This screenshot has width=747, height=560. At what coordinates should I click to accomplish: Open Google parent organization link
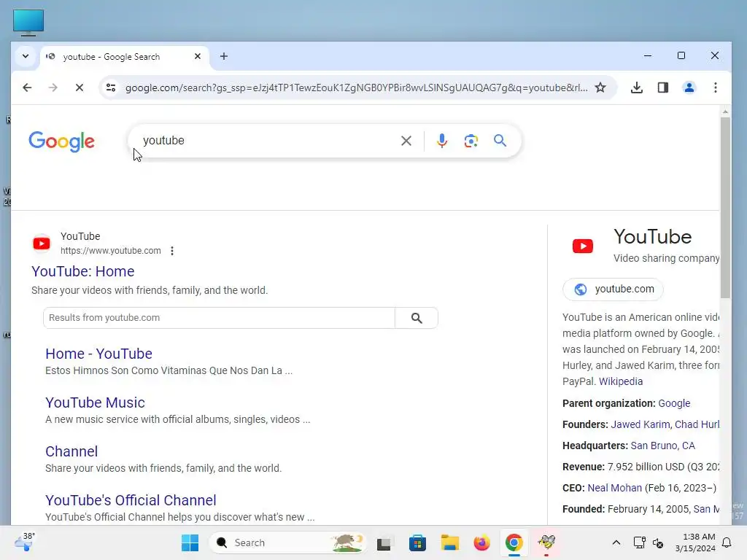click(674, 403)
